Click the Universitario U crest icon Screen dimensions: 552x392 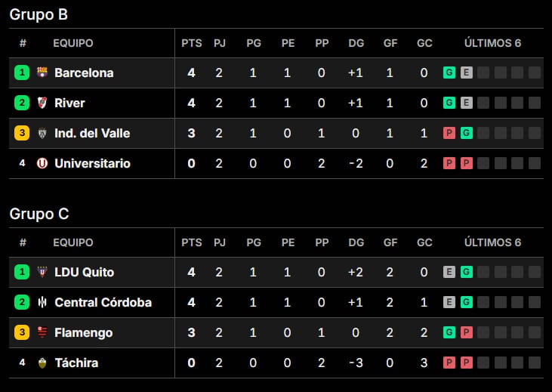point(42,163)
